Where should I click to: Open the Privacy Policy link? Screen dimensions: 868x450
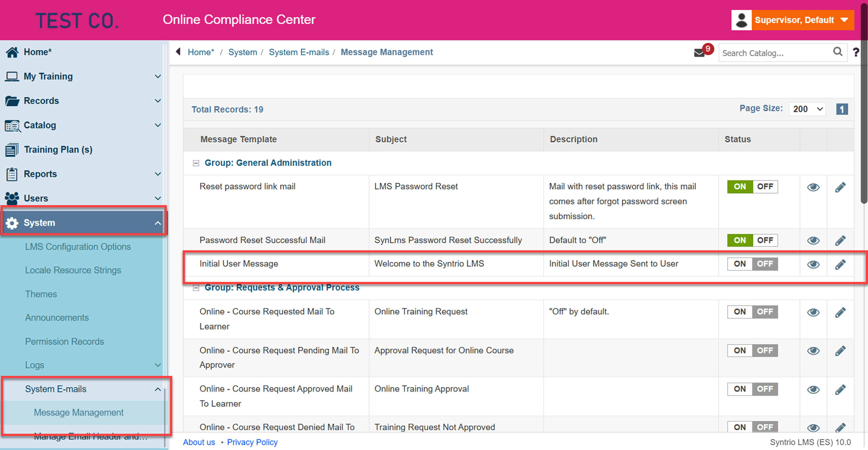click(x=252, y=442)
